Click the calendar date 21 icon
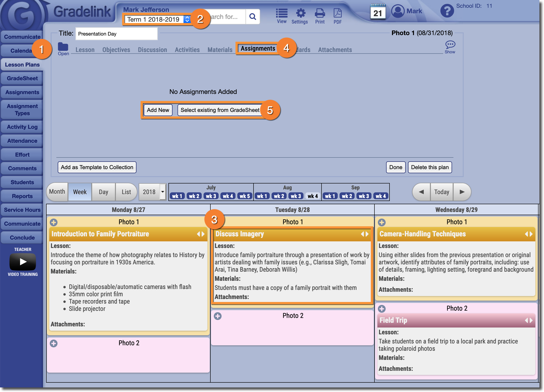Screen dimensions: 544x392 (x=378, y=12)
